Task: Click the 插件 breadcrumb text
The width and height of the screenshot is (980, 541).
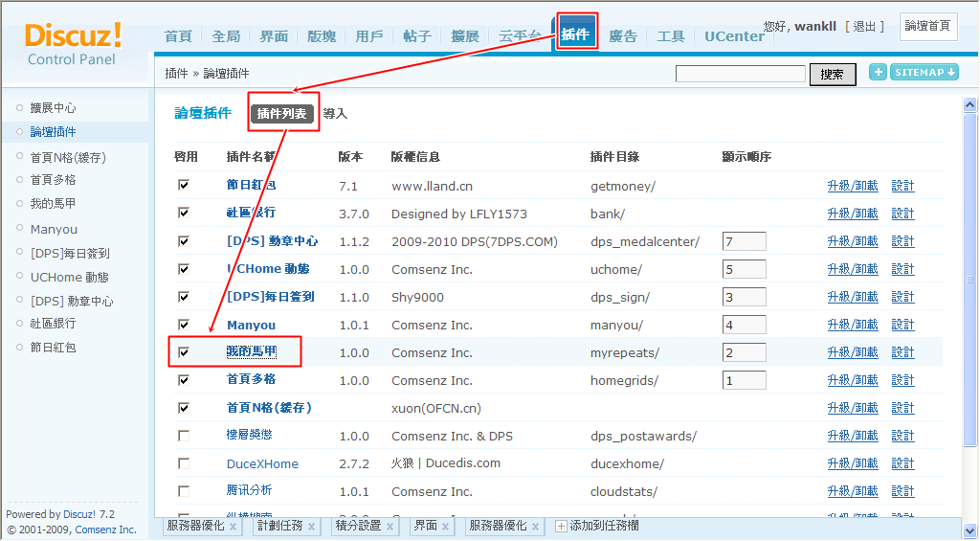Action: [x=176, y=74]
